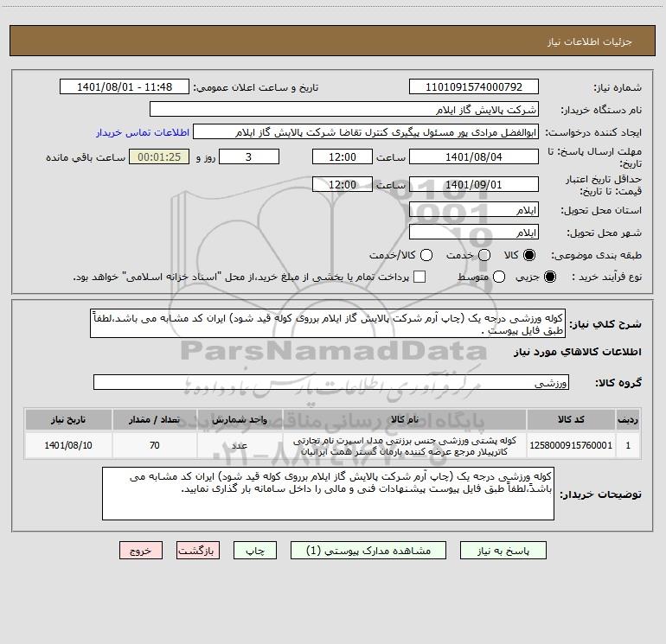This screenshot has width=666, height=644.
Task: Select the متوسط purchase type radio
Action: coord(499,277)
